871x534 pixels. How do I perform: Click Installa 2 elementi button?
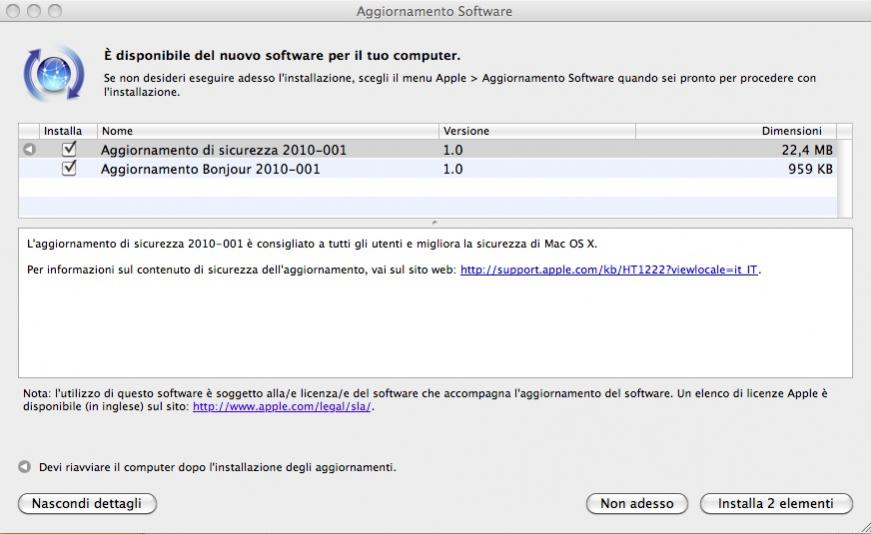coord(776,503)
